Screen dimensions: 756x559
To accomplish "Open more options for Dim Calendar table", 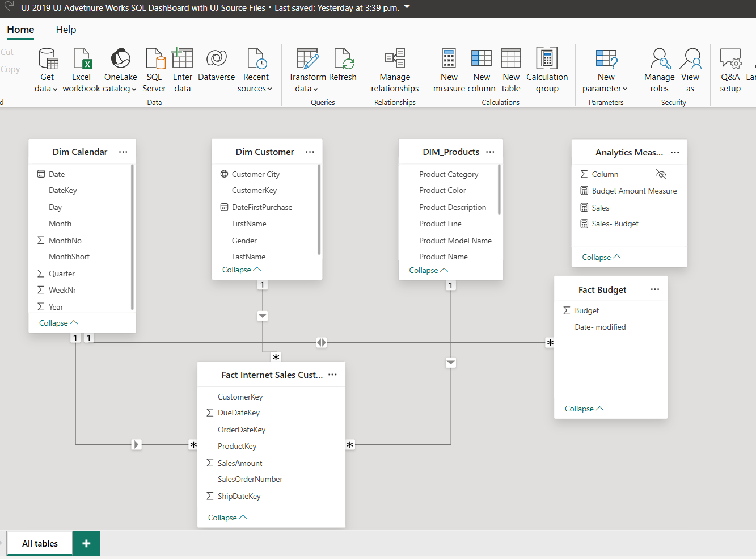I will click(123, 152).
